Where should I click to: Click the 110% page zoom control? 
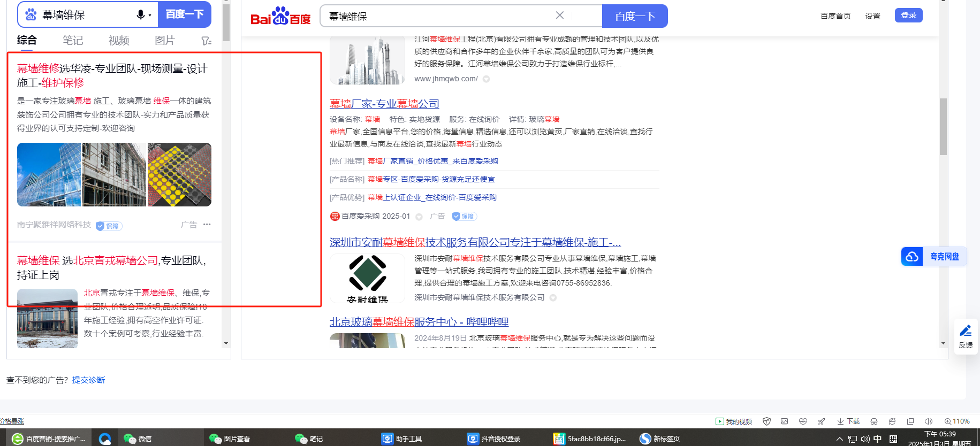tap(957, 421)
